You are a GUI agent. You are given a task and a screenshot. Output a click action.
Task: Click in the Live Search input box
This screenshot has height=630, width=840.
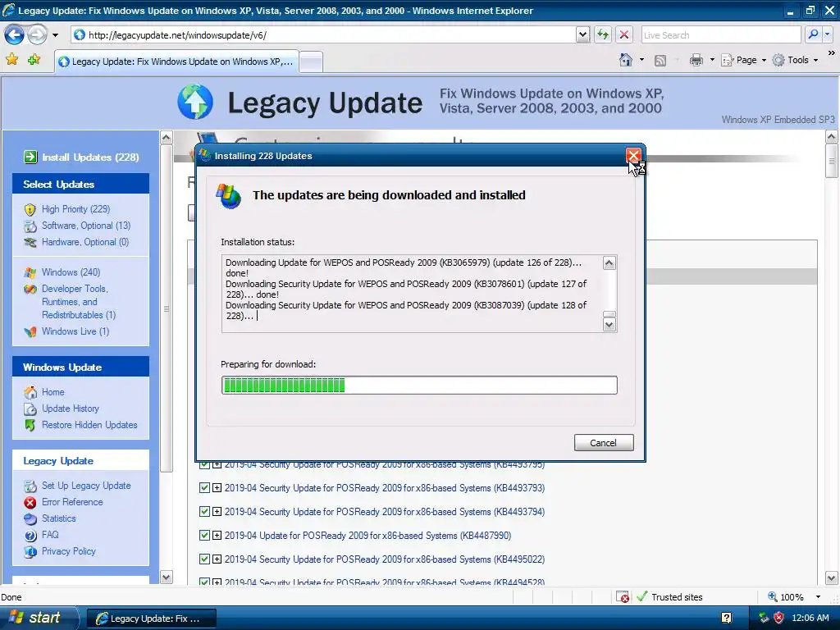click(x=721, y=34)
